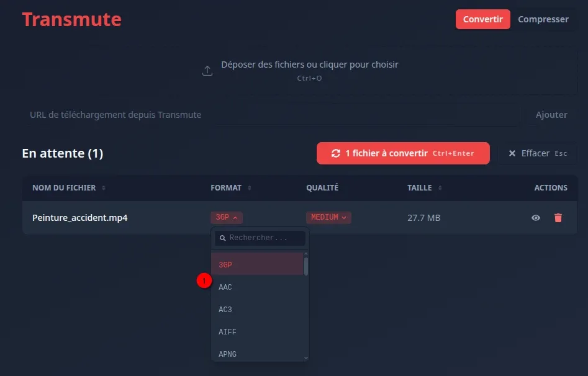This screenshot has width=588, height=376.
Task: Sort by TAILLE using its sort arrows
Action: pos(440,188)
